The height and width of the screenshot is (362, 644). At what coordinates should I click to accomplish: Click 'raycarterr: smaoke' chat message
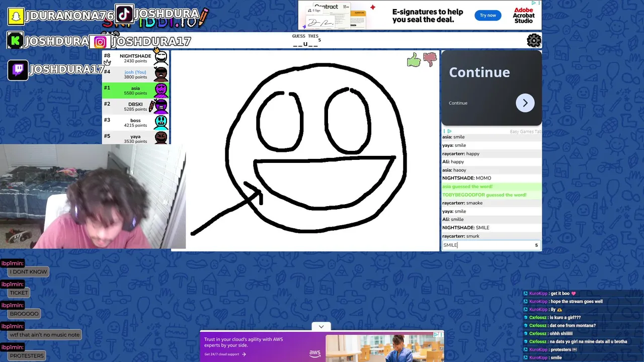coord(492,203)
